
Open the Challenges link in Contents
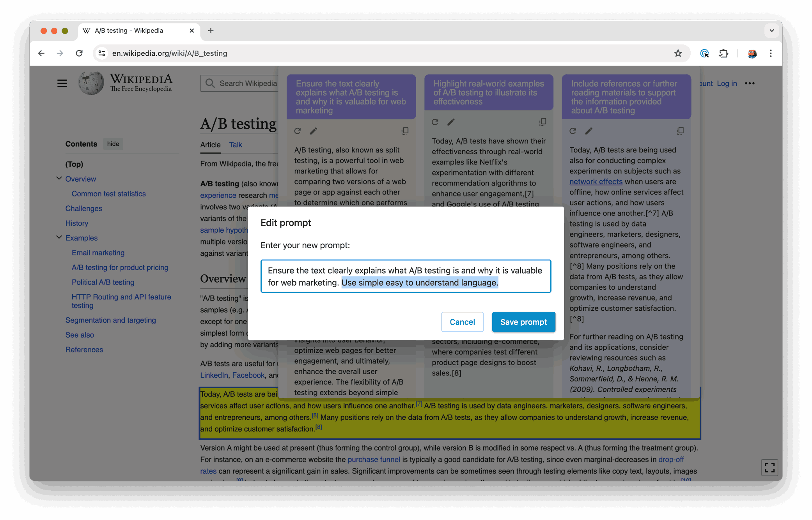(83, 209)
